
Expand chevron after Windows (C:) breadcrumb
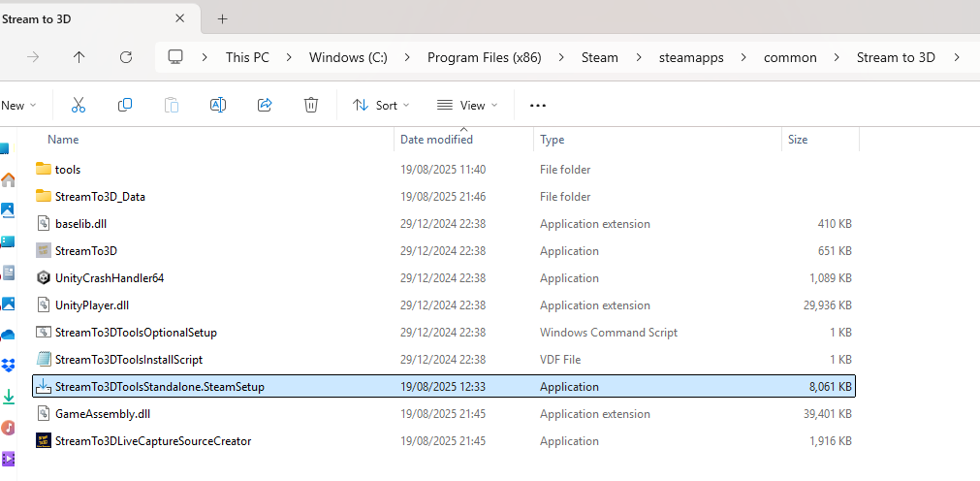coord(407,57)
